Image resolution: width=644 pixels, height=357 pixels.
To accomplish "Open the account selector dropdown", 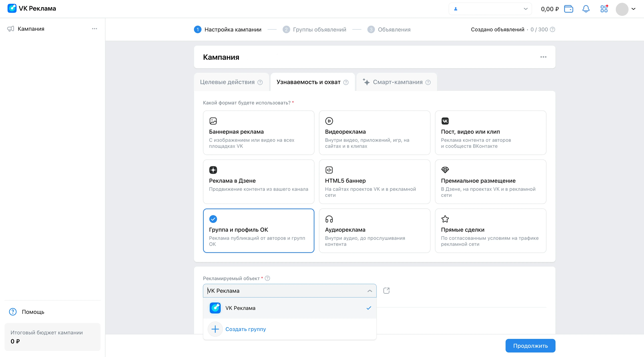I will point(490,9).
